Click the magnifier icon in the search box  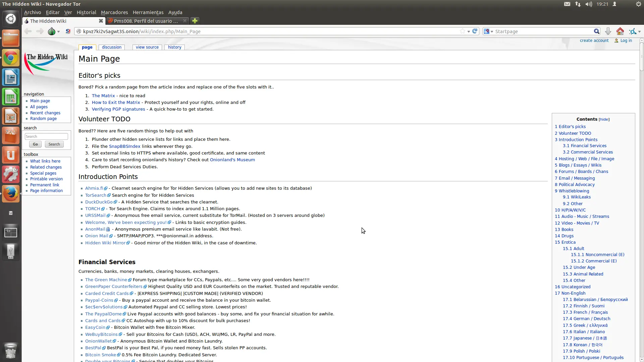(596, 31)
